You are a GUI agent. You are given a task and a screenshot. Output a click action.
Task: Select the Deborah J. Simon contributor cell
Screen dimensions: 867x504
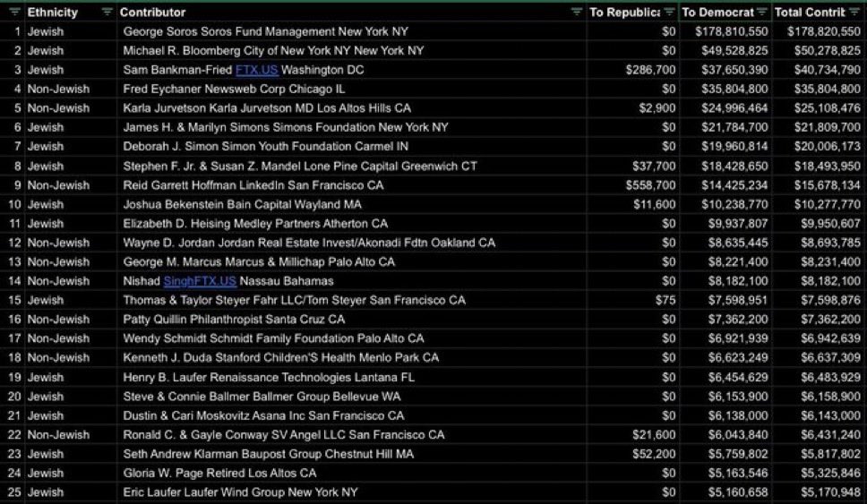[x=351, y=147]
